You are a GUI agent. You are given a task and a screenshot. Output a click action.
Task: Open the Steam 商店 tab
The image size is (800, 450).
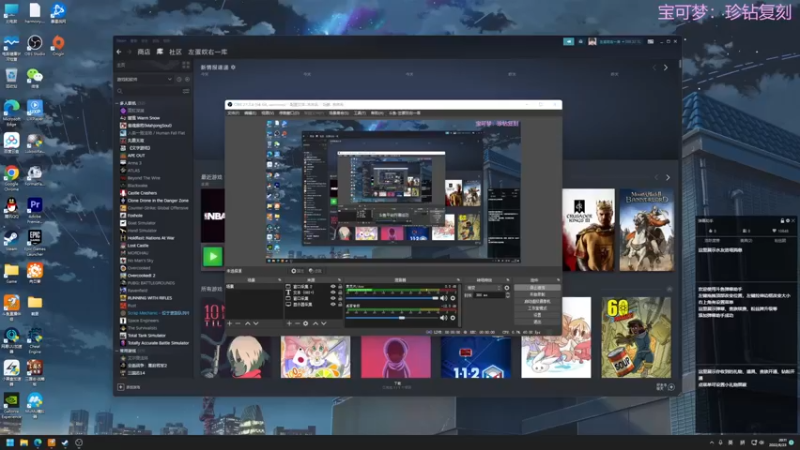144,52
